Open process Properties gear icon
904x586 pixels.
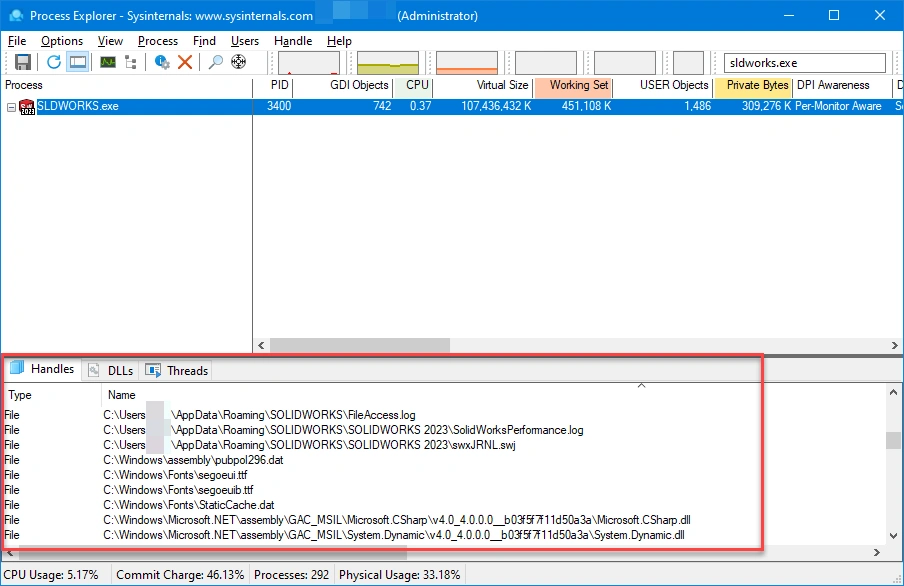[x=162, y=62]
